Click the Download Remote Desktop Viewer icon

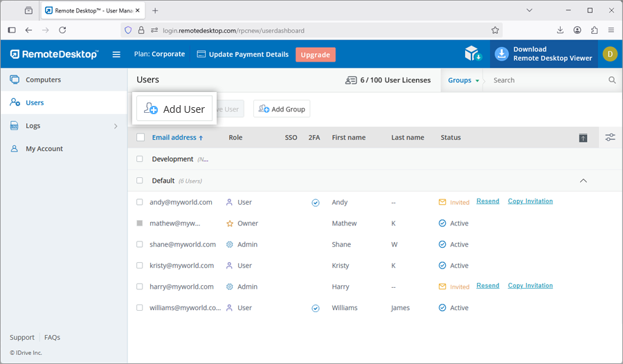tap(501, 54)
